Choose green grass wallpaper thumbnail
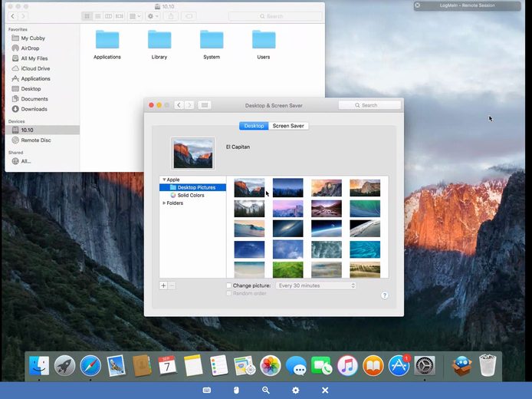Viewport: 532px width, 399px height. pyautogui.click(x=287, y=269)
